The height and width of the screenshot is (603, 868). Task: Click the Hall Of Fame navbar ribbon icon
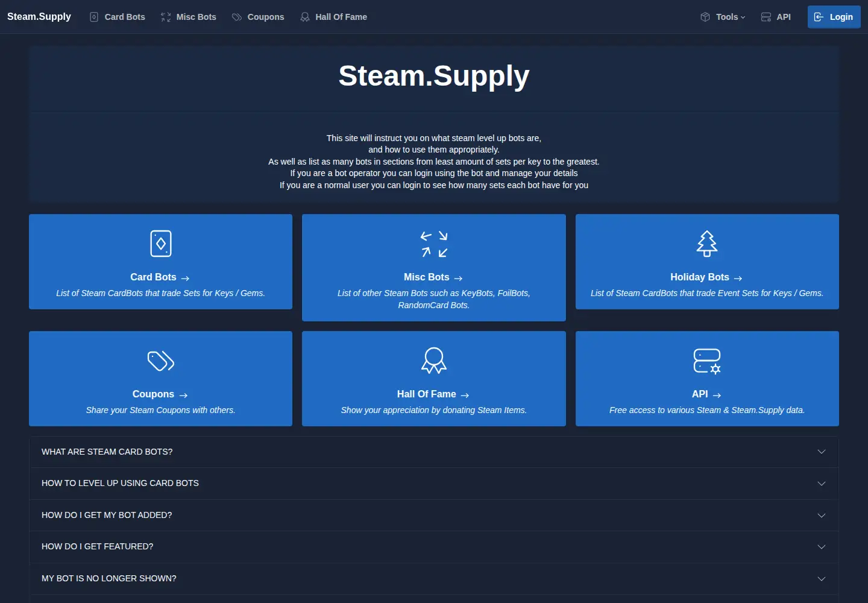tap(305, 17)
